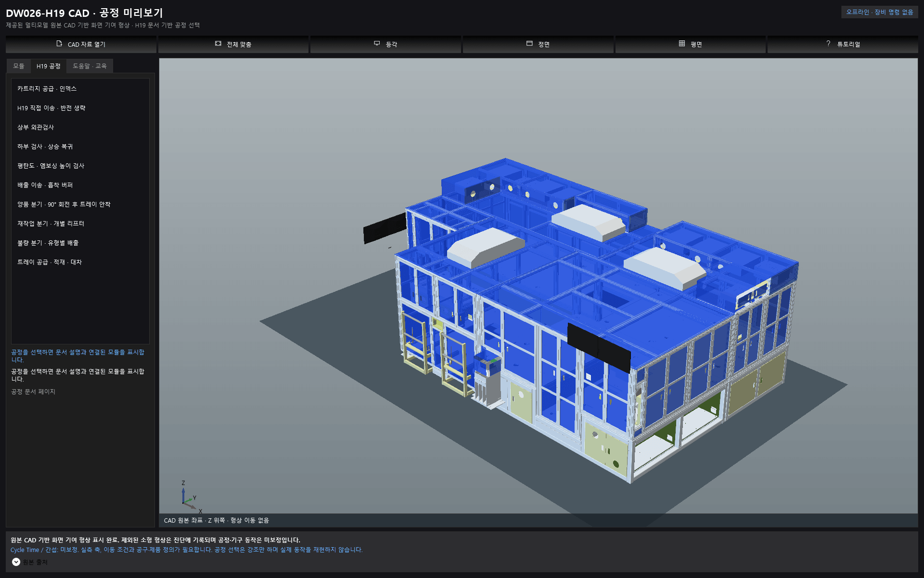The height and width of the screenshot is (578, 924).
Task: Select the 상부 외관검사 process
Action: point(80,127)
